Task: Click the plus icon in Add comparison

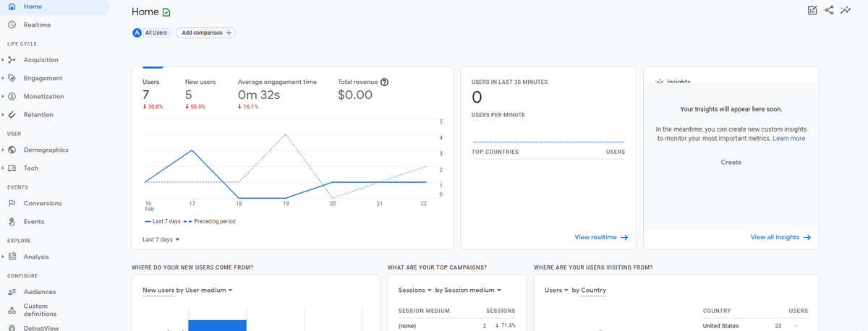Action: point(229,33)
